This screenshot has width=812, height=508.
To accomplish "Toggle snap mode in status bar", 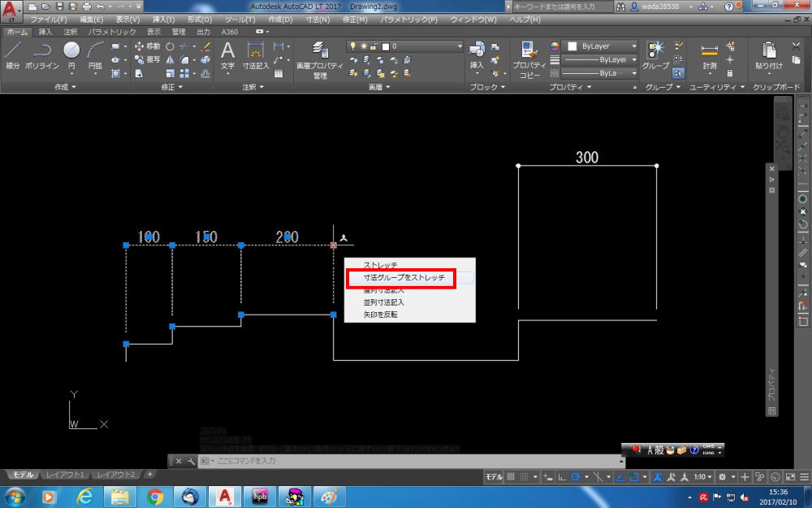I will point(524,477).
